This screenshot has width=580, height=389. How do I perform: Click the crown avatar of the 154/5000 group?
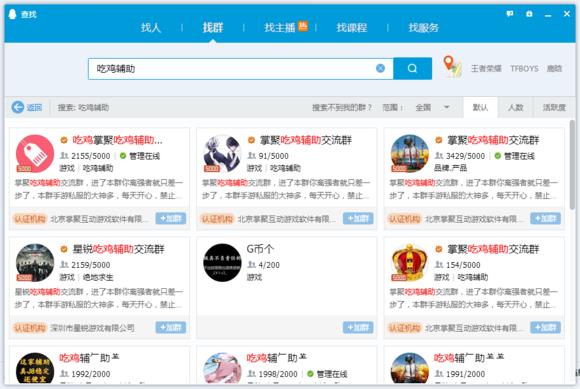point(409,262)
